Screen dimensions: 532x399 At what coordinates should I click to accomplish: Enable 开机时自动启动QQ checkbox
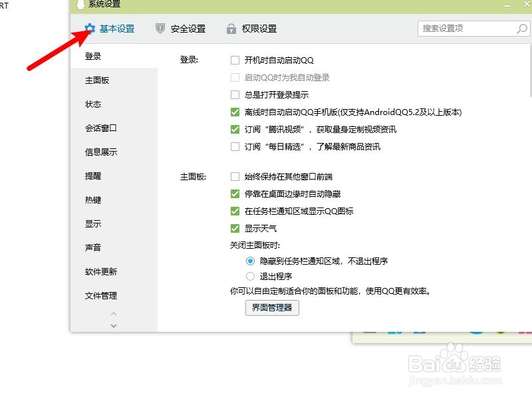point(235,61)
